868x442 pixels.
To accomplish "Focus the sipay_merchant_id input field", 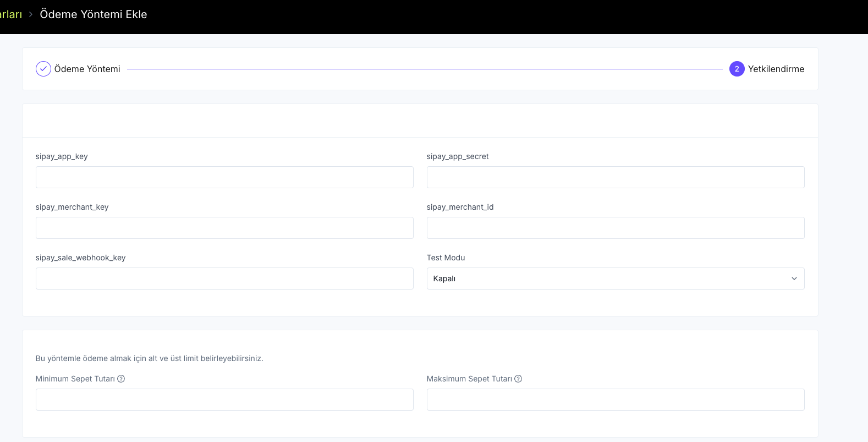I will pyautogui.click(x=616, y=228).
